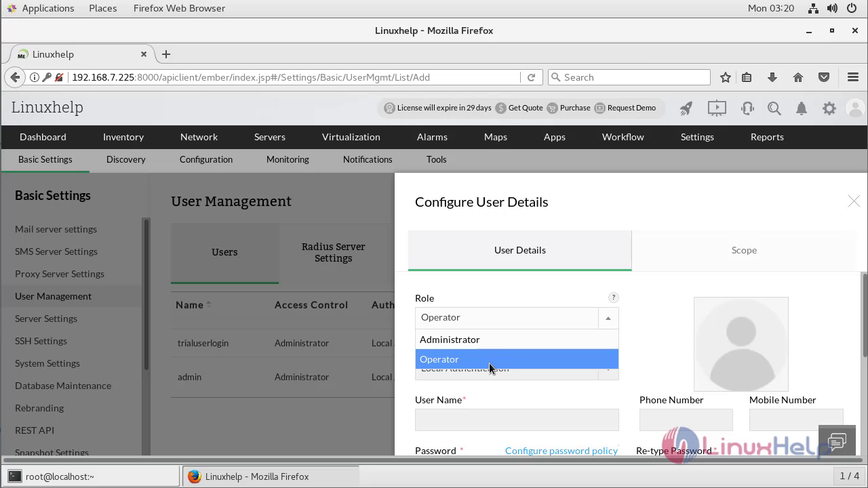Click the admin user name

point(189,377)
